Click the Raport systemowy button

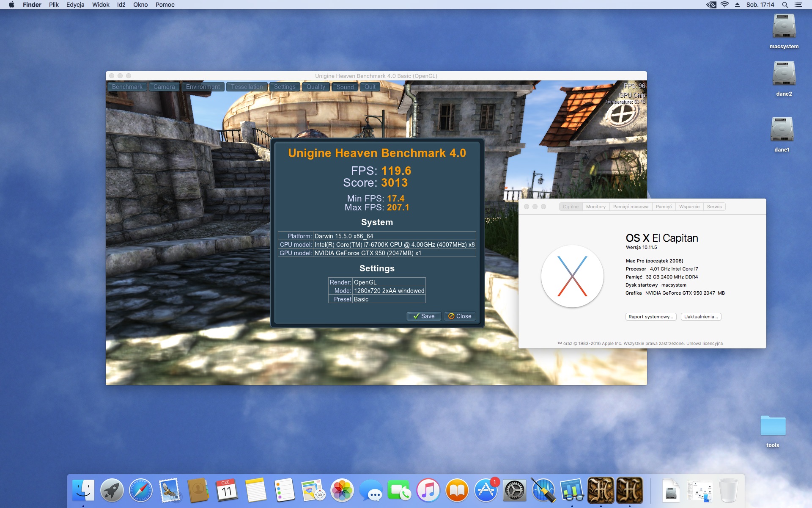(x=650, y=317)
